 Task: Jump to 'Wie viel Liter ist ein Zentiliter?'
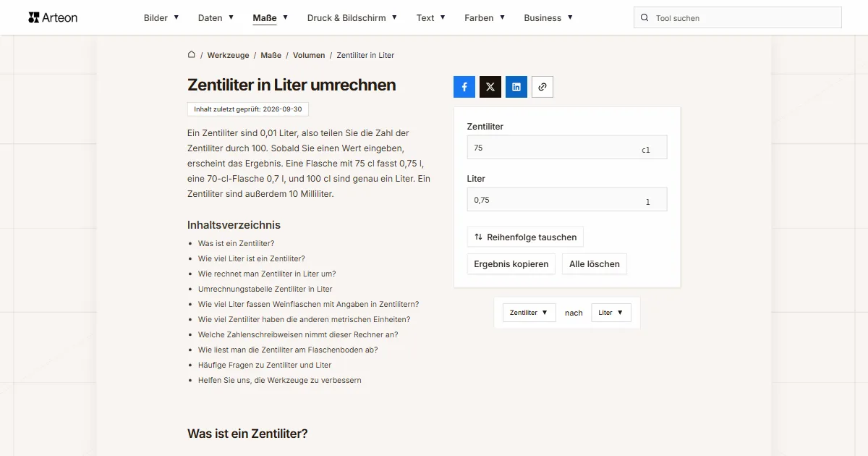click(252, 258)
